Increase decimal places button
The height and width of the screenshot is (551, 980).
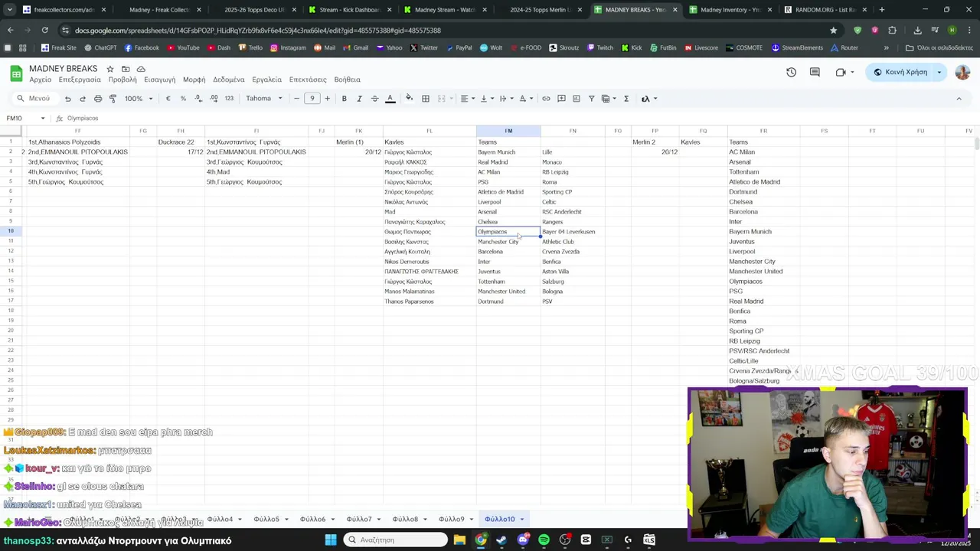coord(214,99)
